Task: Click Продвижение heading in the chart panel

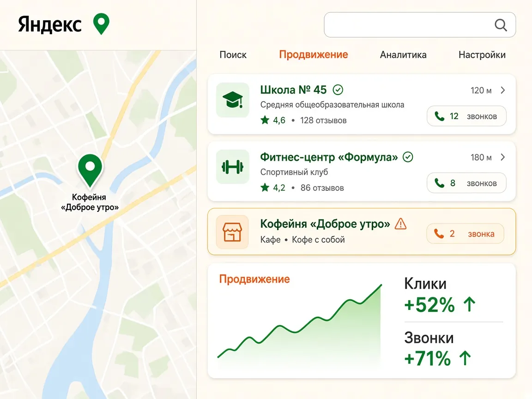Action: 254,279
